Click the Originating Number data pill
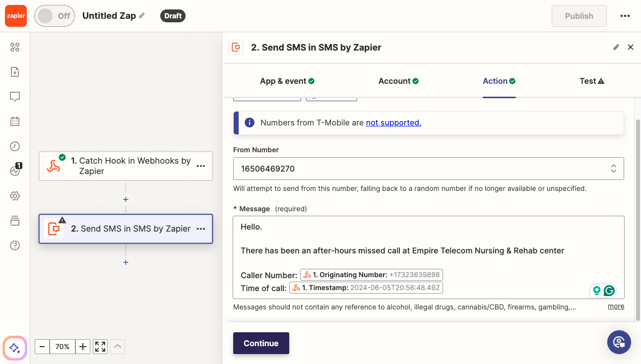 (x=371, y=275)
